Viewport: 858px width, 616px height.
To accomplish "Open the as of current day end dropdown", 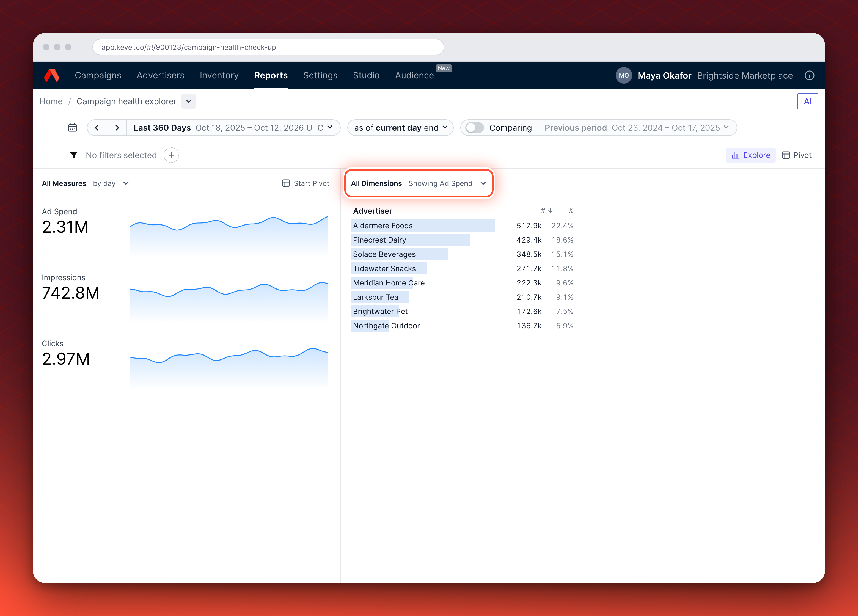I will point(400,128).
